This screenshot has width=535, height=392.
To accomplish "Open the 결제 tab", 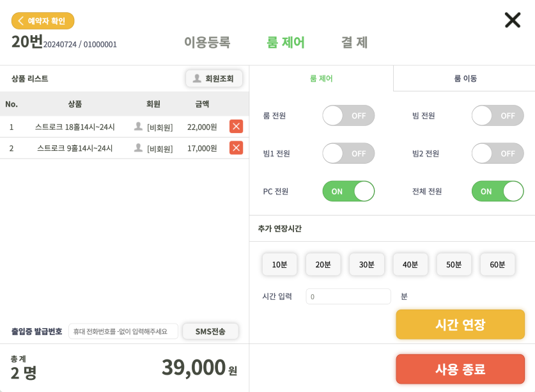I will click(355, 42).
